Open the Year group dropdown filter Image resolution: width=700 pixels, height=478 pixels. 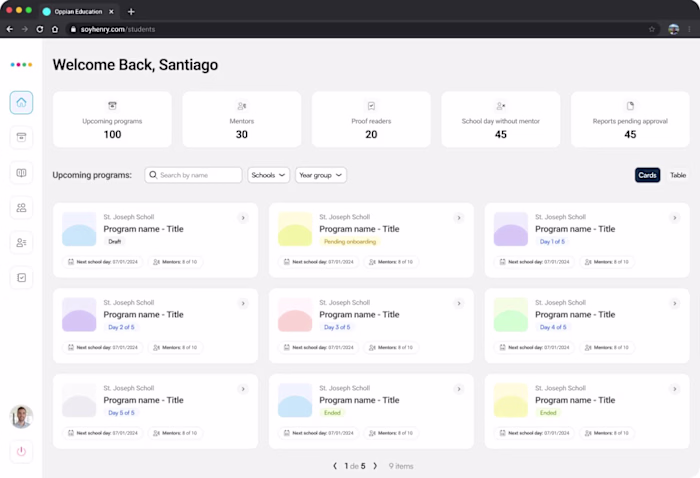pyautogui.click(x=321, y=175)
